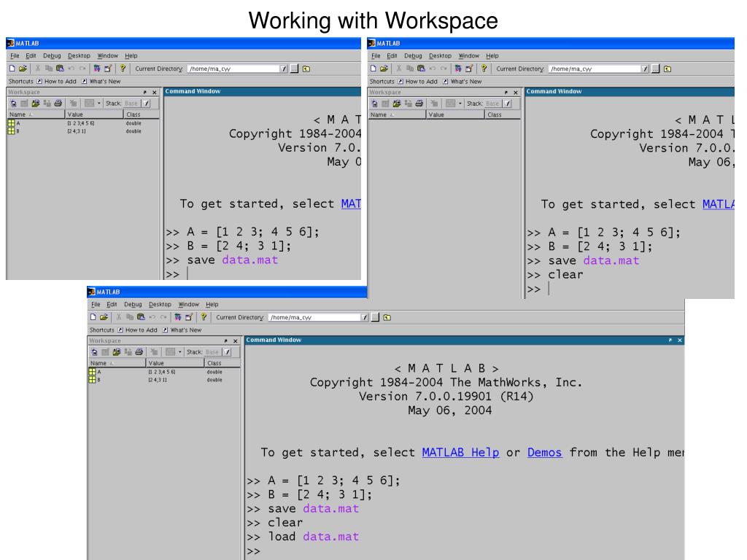Open plot type dropdown arrow in bottom Workspace
Image resolution: width=747 pixels, height=560 pixels.
[180, 352]
